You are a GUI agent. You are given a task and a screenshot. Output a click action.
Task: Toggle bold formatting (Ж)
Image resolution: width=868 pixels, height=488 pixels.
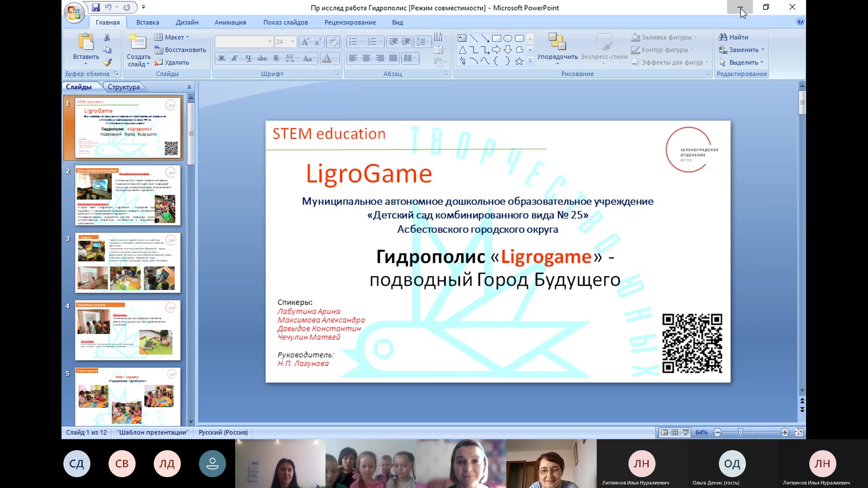point(222,58)
